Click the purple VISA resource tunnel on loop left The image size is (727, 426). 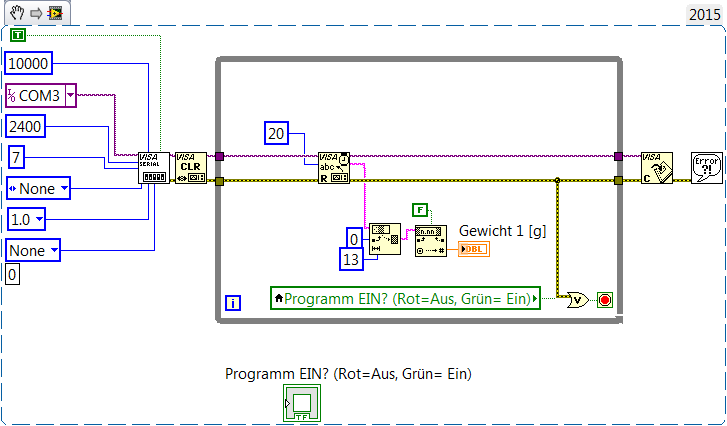click(220, 156)
